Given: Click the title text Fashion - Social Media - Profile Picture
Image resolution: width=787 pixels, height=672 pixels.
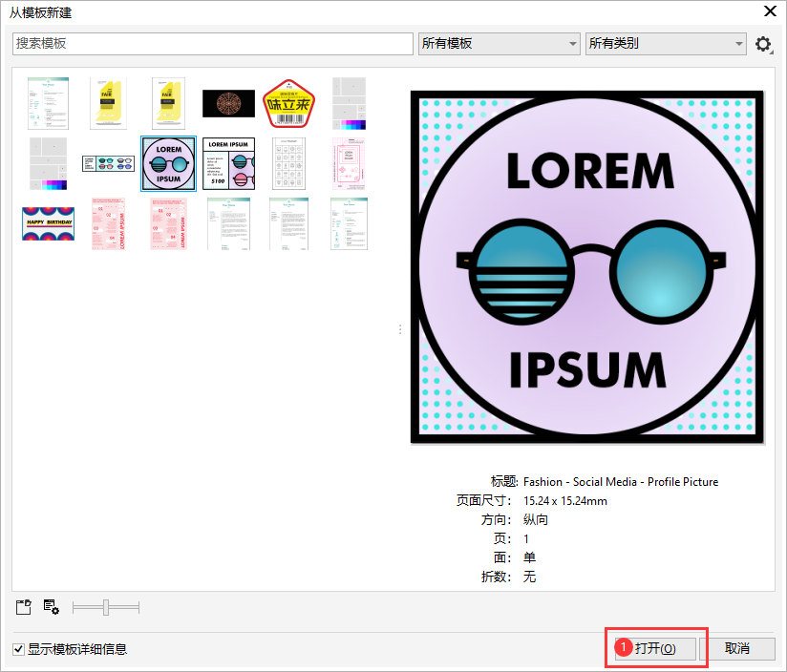Looking at the screenshot, I should point(621,482).
